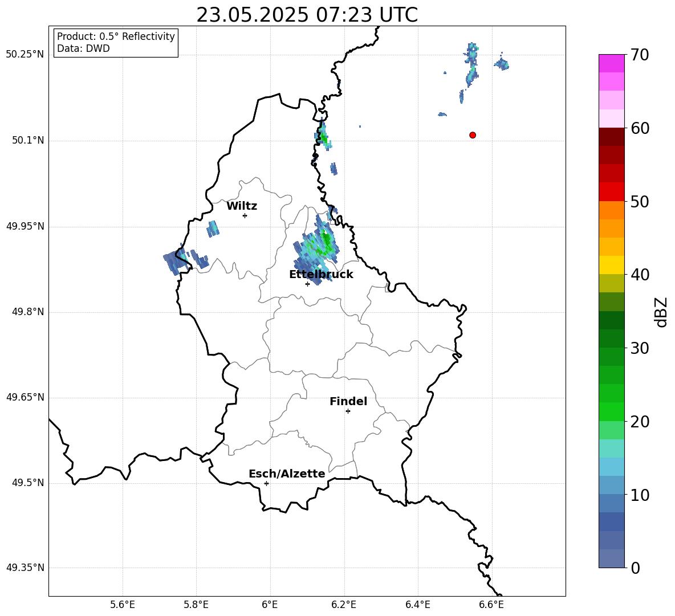Viewport: 675px width, 616px height.
Task: Click the 20 tick label on colorbar
Action: click(640, 422)
